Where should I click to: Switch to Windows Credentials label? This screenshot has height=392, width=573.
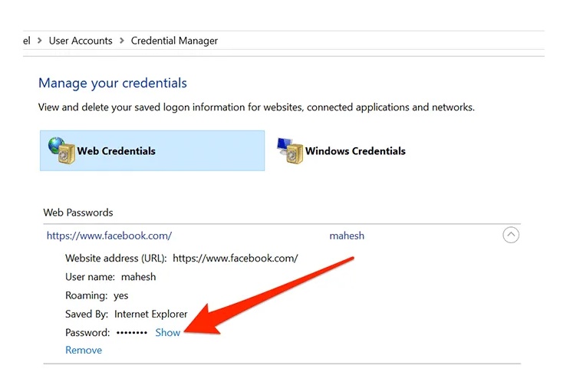click(x=355, y=151)
